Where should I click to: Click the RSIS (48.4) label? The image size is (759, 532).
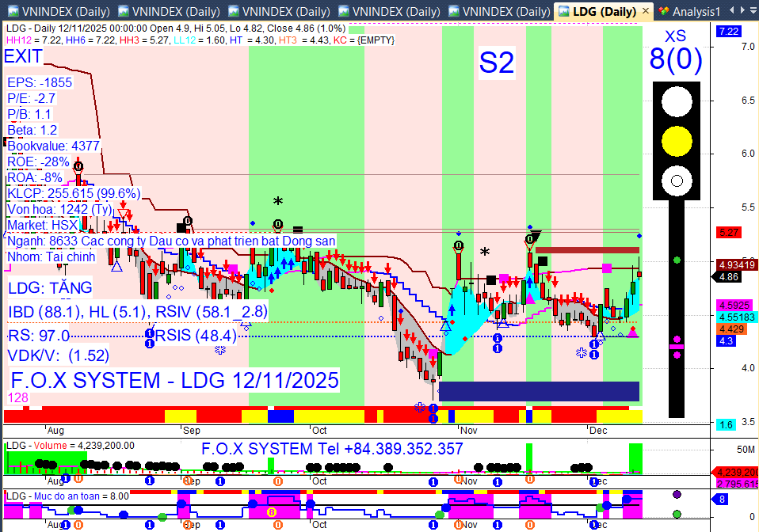coord(196,336)
